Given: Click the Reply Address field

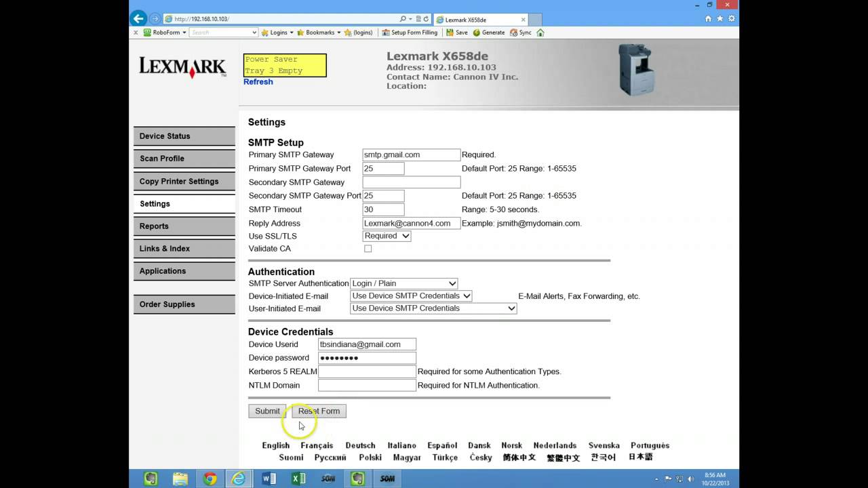Looking at the screenshot, I should pos(412,223).
